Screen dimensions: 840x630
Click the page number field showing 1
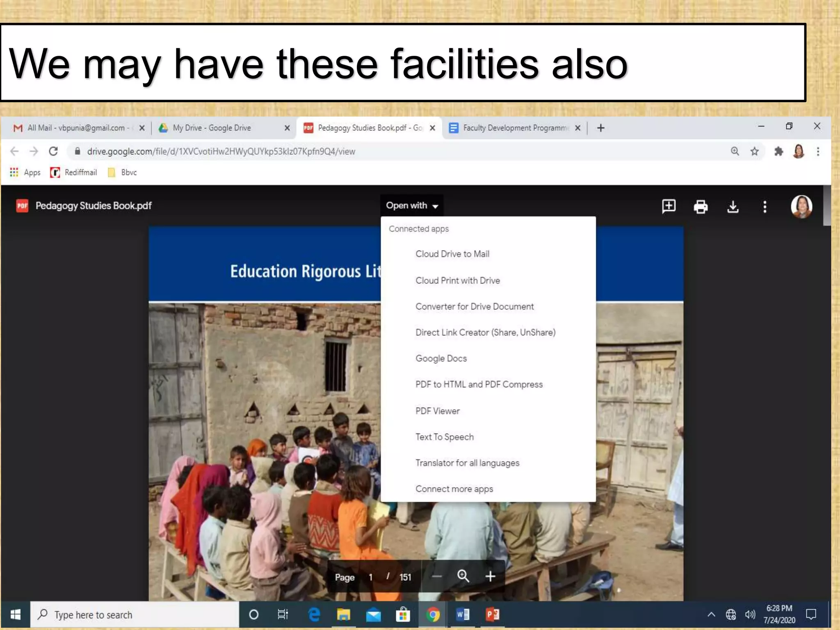[x=370, y=577]
